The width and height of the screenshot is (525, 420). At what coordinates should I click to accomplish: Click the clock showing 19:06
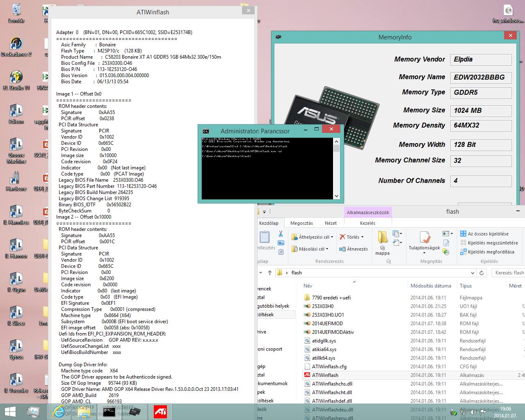(505, 409)
